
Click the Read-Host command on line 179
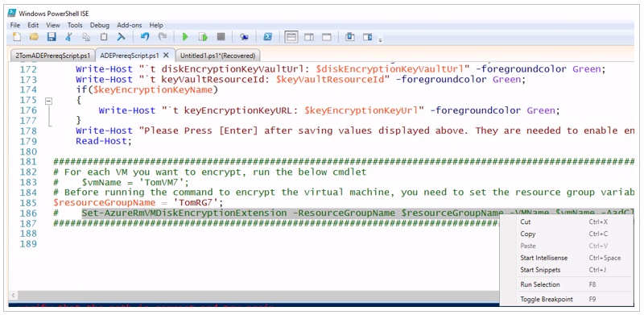tap(101, 141)
